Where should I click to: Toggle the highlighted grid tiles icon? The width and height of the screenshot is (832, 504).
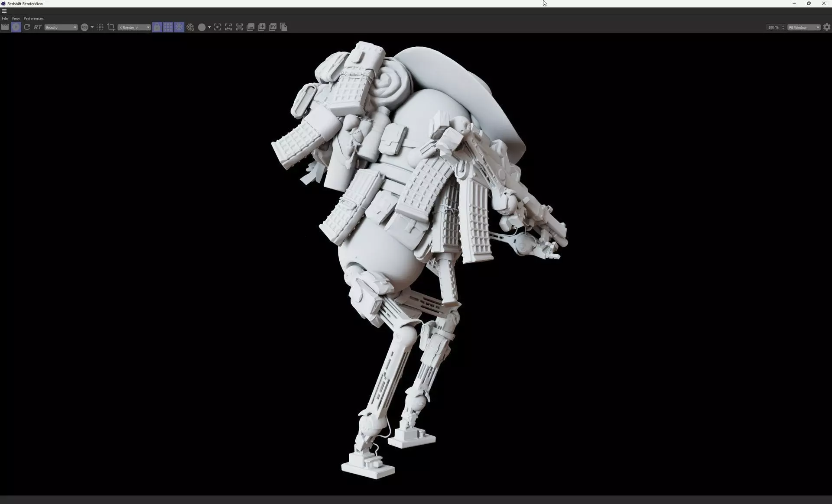168,27
